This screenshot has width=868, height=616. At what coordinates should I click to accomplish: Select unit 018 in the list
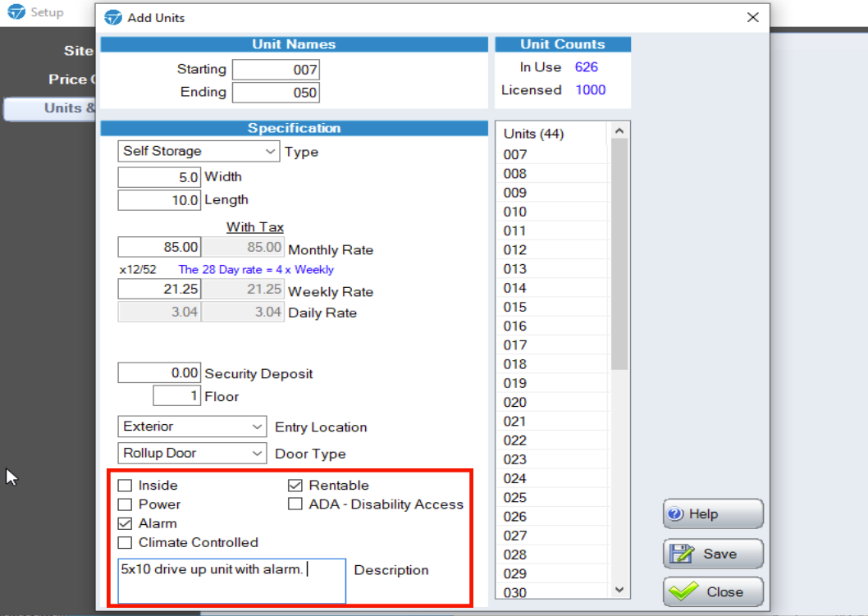[553, 365]
